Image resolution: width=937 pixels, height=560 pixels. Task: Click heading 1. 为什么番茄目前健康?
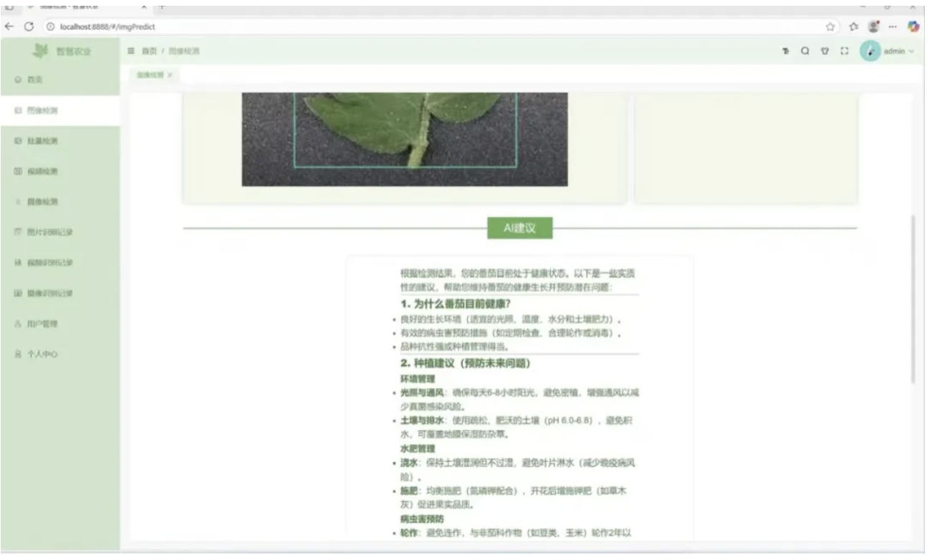point(456,304)
